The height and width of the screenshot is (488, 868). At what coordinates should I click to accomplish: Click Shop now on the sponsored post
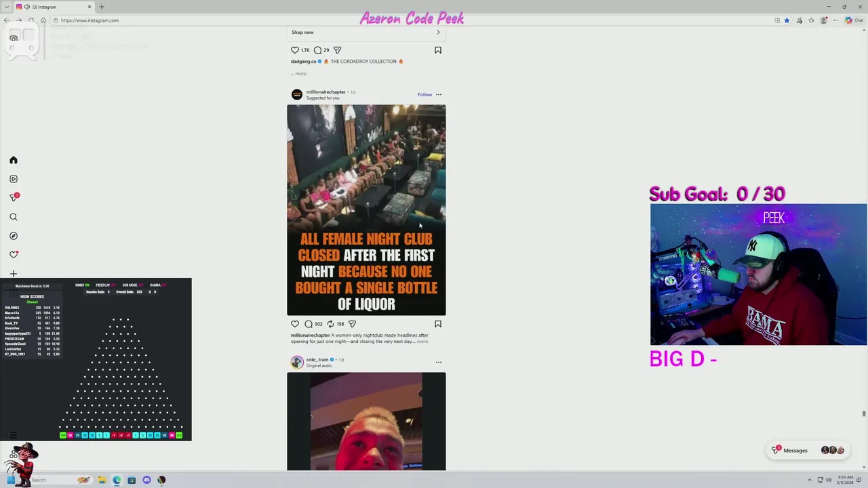(x=302, y=32)
